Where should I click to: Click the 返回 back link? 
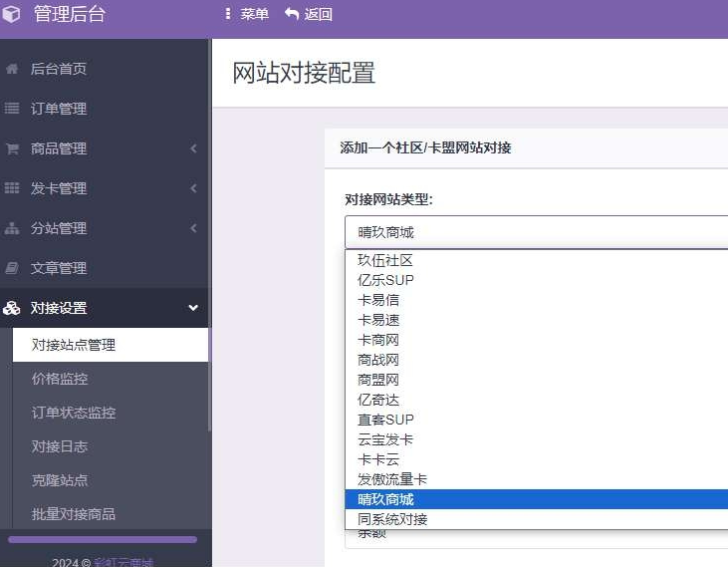click(309, 14)
